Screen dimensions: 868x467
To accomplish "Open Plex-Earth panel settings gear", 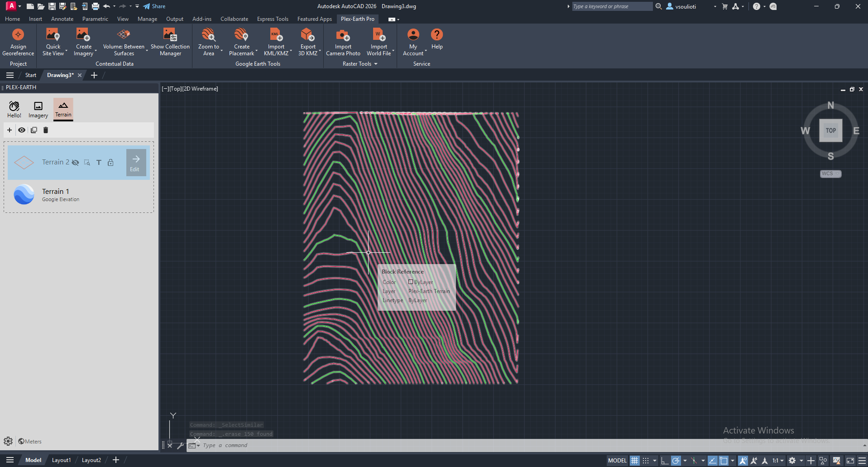I will click(x=8, y=441).
